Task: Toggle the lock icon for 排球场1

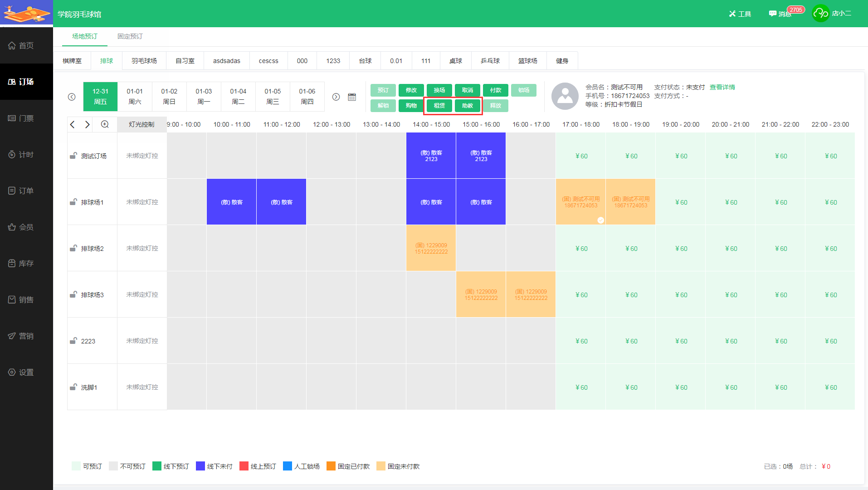Action: tap(73, 202)
